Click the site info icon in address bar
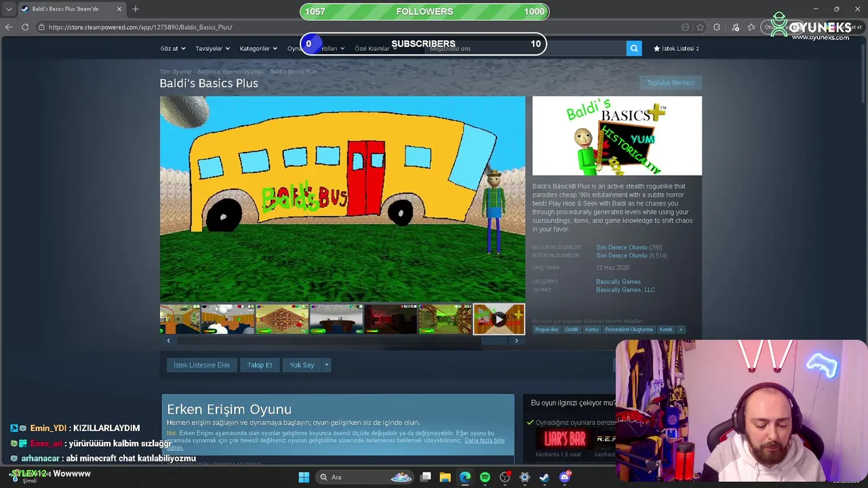This screenshot has width=868, height=488. [41, 27]
